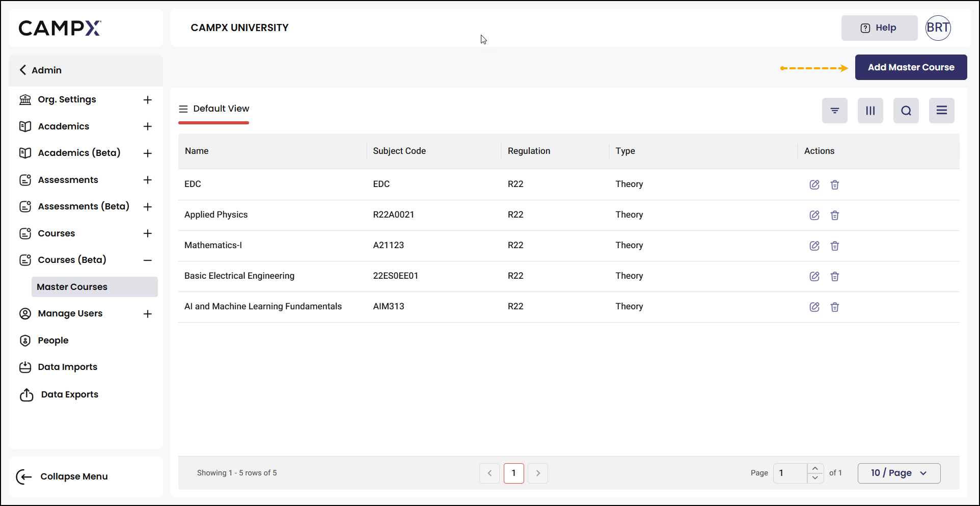Select page 1 in pagination
Viewport: 980px width, 506px height.
tap(514, 473)
